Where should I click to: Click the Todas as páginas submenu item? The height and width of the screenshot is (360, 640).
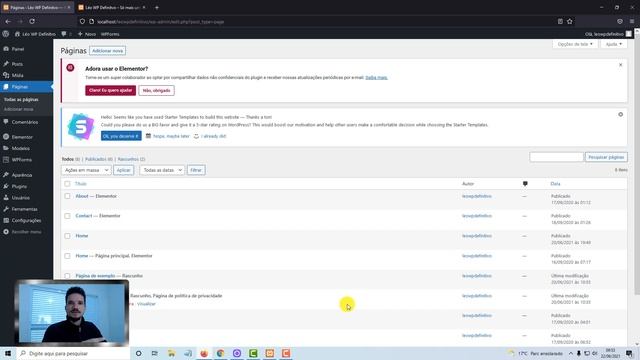21,100
